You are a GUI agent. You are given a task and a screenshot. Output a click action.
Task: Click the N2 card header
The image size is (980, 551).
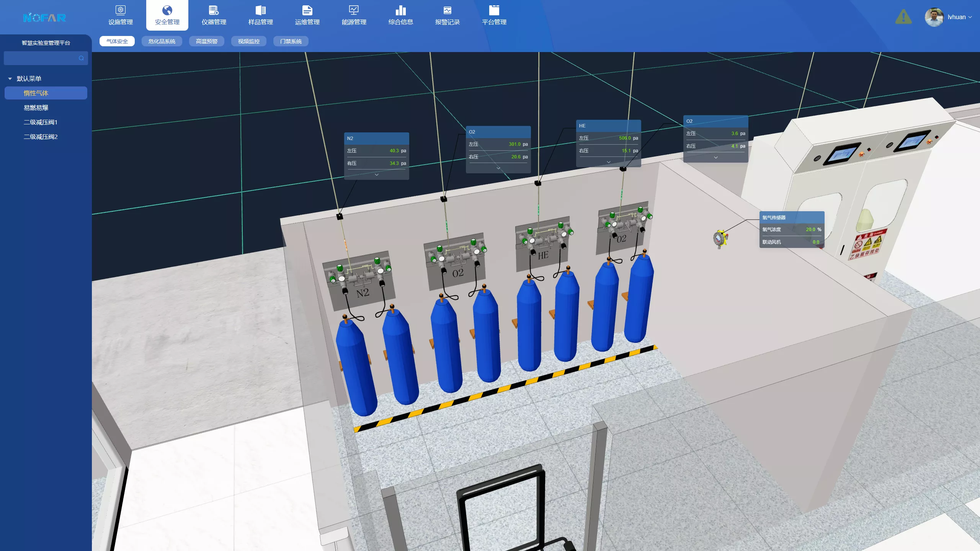pyautogui.click(x=377, y=139)
